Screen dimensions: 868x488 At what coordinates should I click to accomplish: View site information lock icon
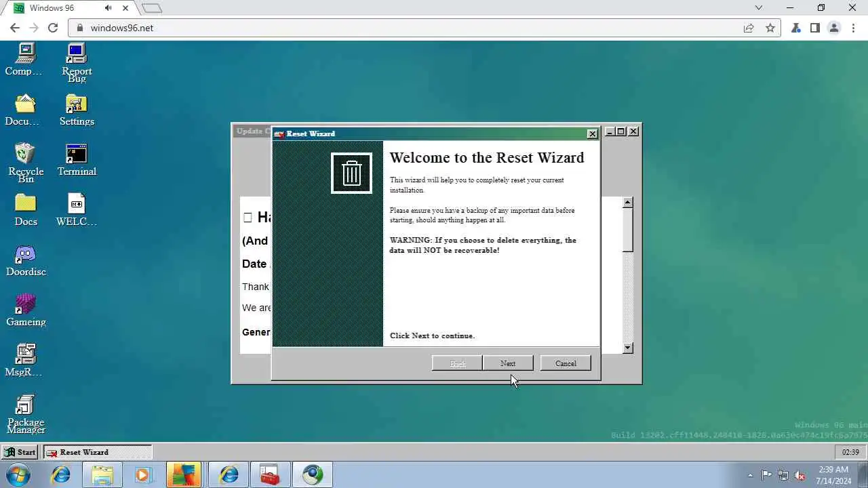pyautogui.click(x=80, y=28)
